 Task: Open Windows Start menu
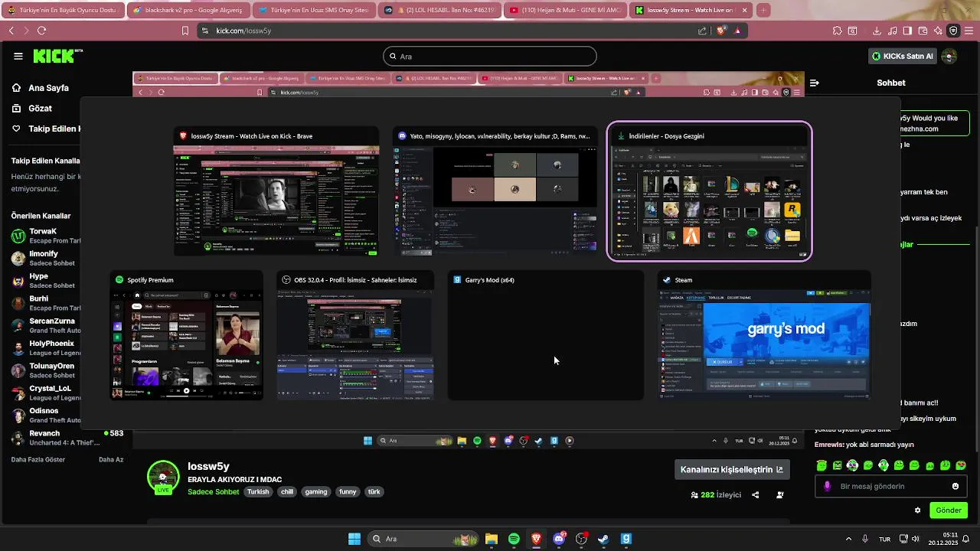[354, 539]
